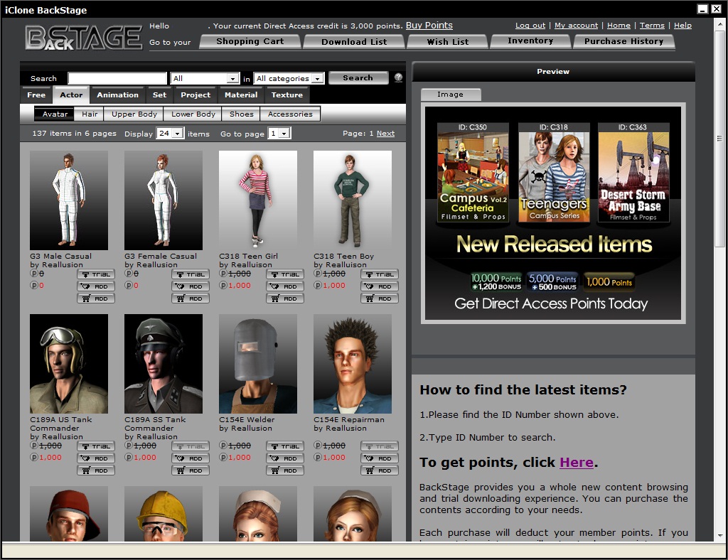
Task: Download trial of C318 Teen Girl
Action: pyautogui.click(x=285, y=274)
